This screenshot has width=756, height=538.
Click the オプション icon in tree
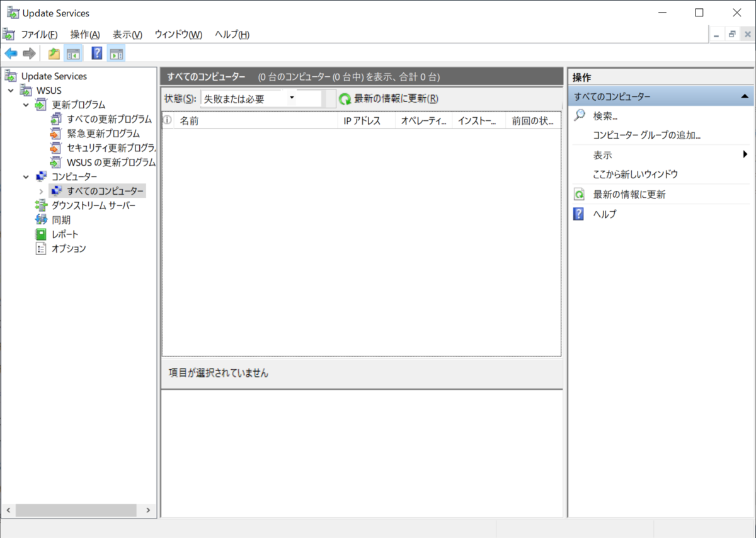tap(41, 249)
